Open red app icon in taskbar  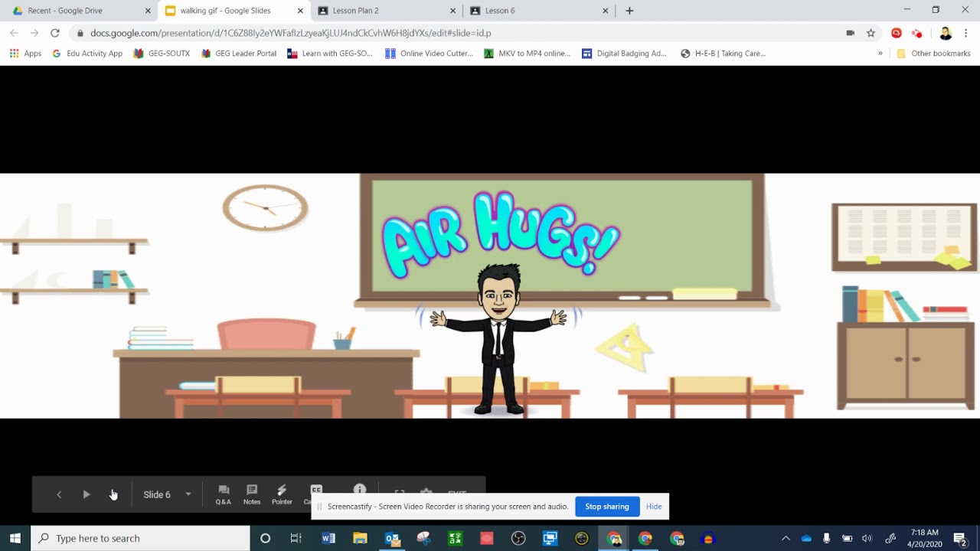click(x=487, y=538)
